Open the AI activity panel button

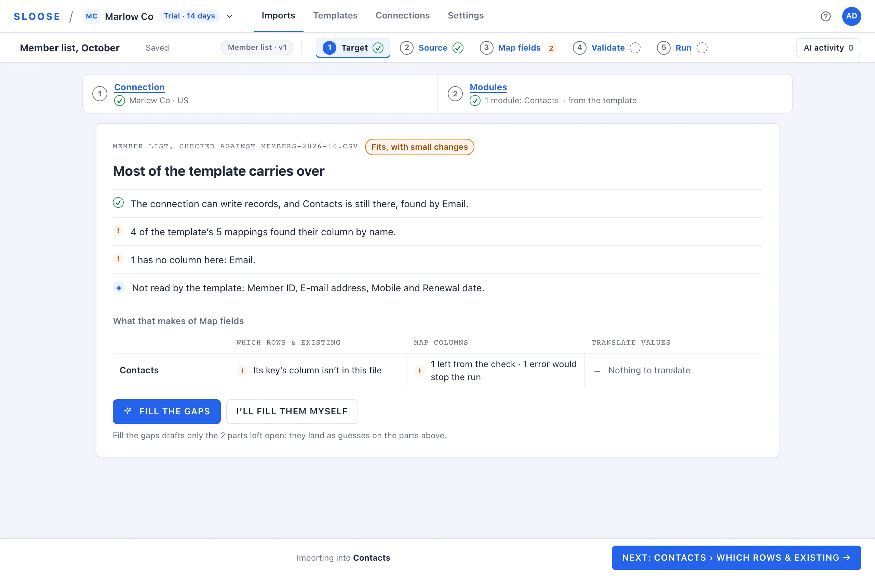[828, 48]
